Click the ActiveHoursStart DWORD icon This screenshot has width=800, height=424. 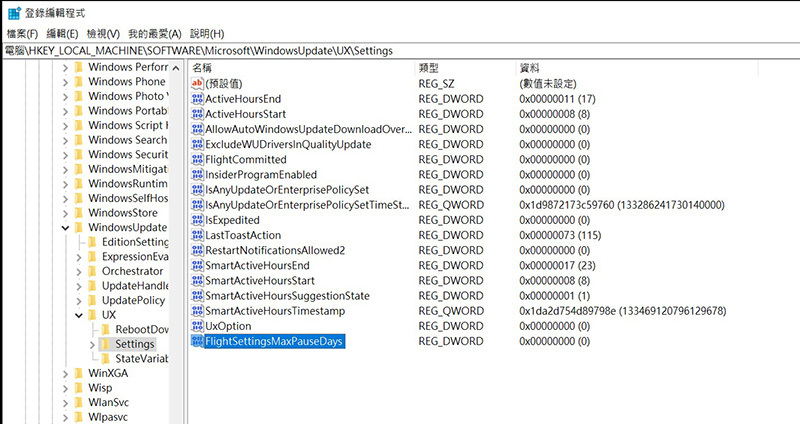tap(197, 114)
